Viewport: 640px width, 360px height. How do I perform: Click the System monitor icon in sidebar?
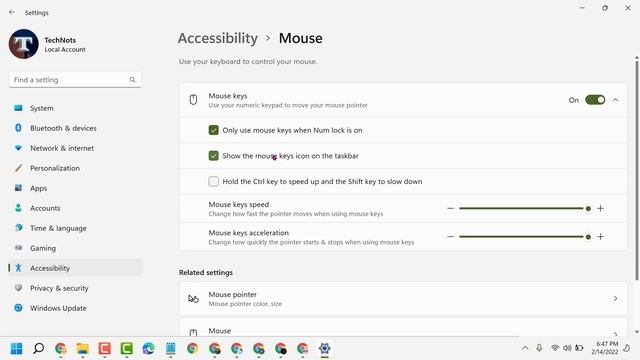point(18,108)
